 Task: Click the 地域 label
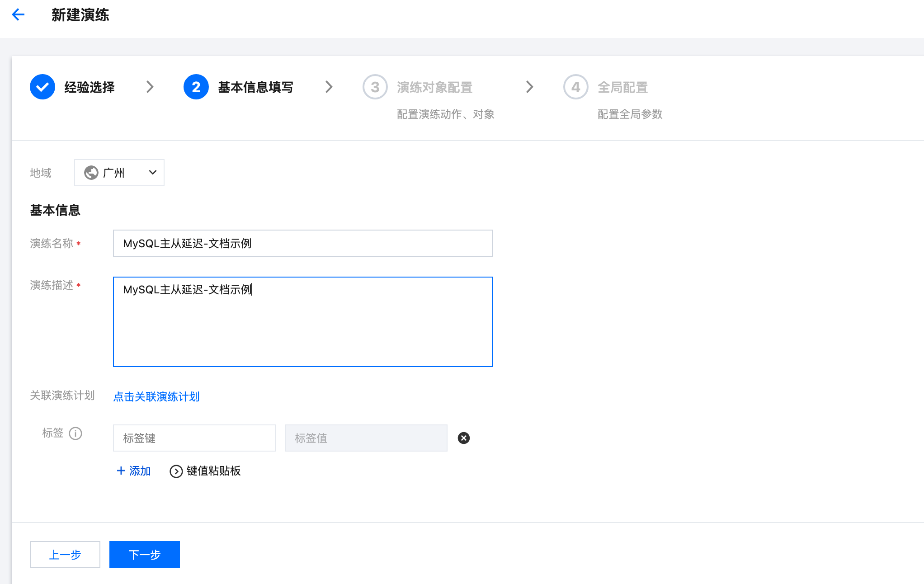pyautogui.click(x=41, y=173)
